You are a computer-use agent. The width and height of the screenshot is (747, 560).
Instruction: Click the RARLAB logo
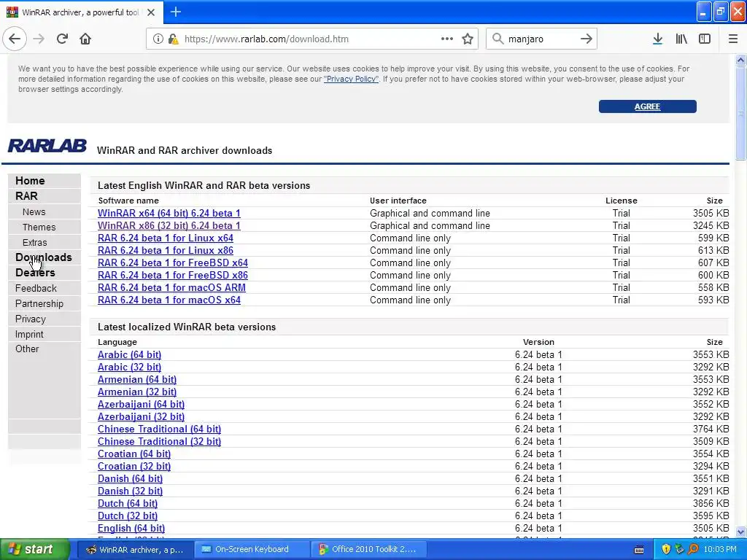(47, 145)
